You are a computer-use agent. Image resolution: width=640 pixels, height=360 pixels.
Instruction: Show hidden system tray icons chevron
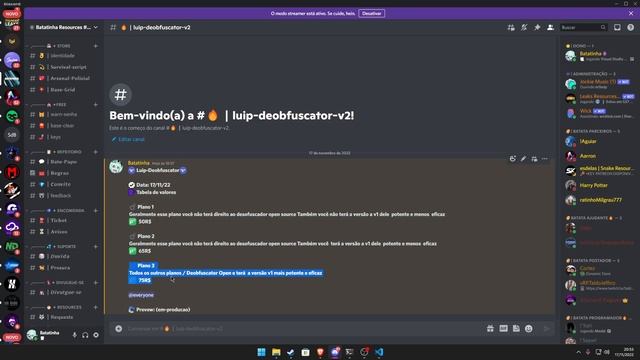(x=578, y=352)
